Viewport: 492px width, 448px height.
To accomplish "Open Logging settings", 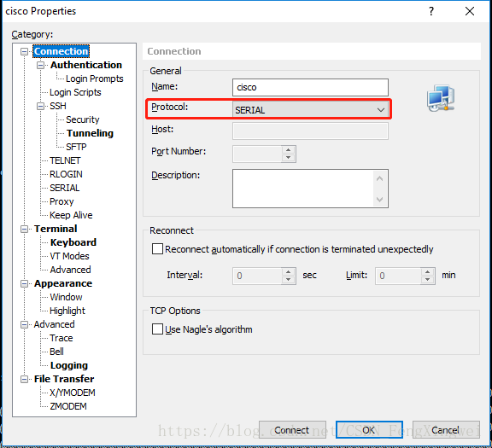I will (69, 365).
